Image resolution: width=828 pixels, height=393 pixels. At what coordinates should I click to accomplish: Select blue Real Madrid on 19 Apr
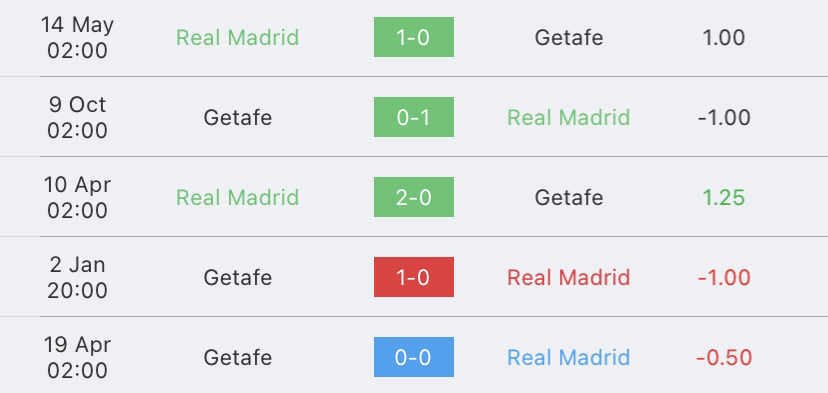(x=569, y=358)
